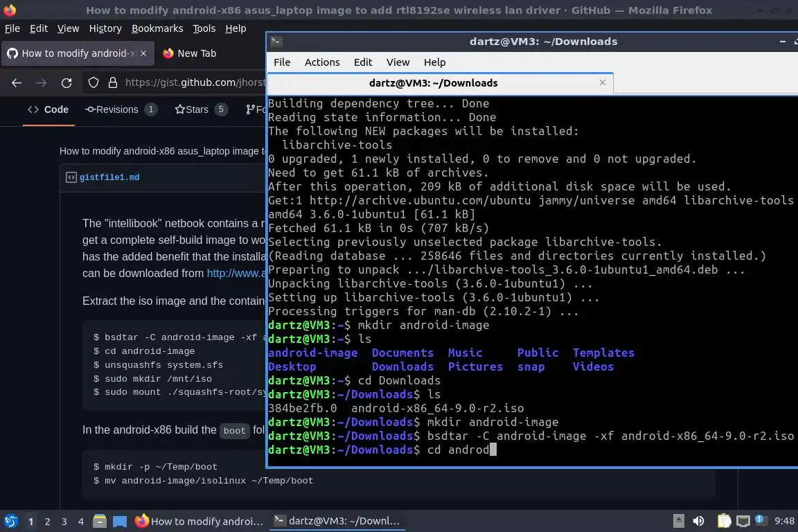The width and height of the screenshot is (798, 532).
Task: Reload the page in Firefox
Action: [x=66, y=82]
